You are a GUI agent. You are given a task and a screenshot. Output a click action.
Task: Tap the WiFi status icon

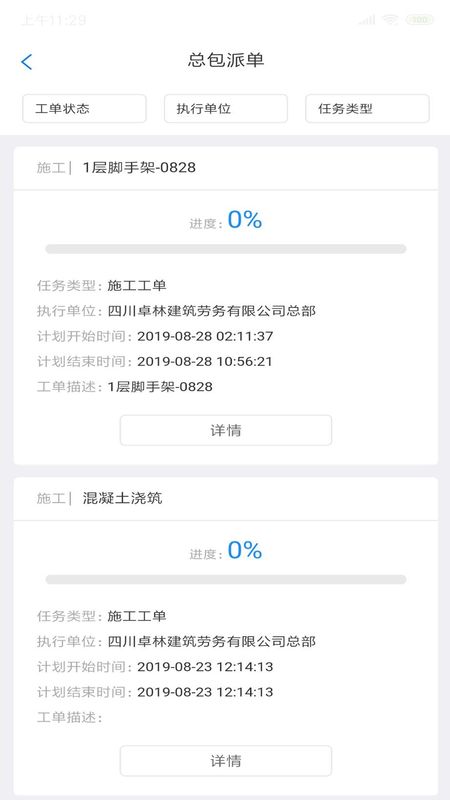click(390, 20)
